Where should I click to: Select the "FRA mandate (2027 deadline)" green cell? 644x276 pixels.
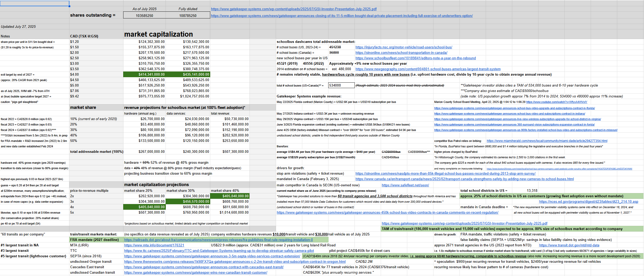[96, 240]
